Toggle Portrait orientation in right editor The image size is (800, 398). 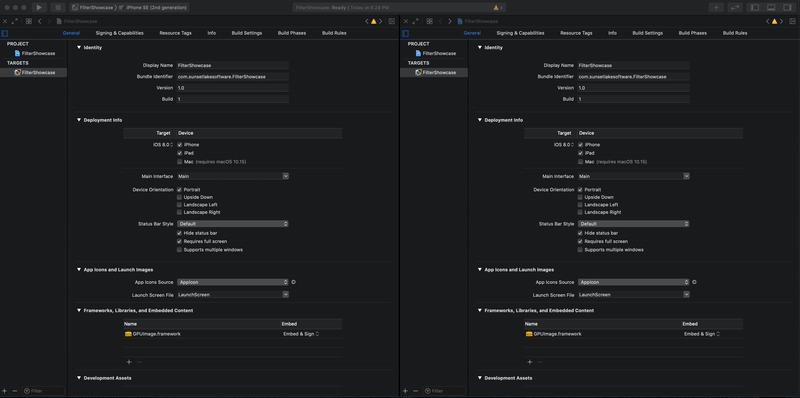[580, 189]
